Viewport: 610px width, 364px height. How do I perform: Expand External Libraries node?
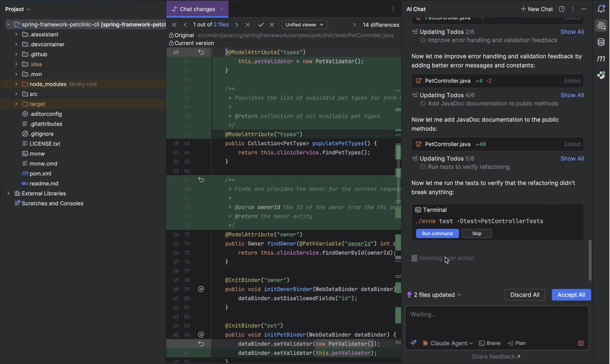click(x=8, y=193)
